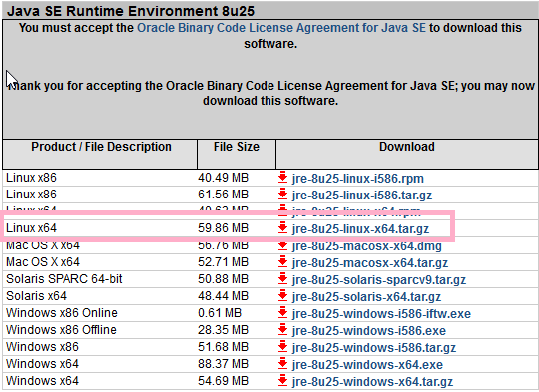Viewport: 539px width, 392px height.
Task: Click the 52.71 MB file size cell
Action: tap(223, 262)
